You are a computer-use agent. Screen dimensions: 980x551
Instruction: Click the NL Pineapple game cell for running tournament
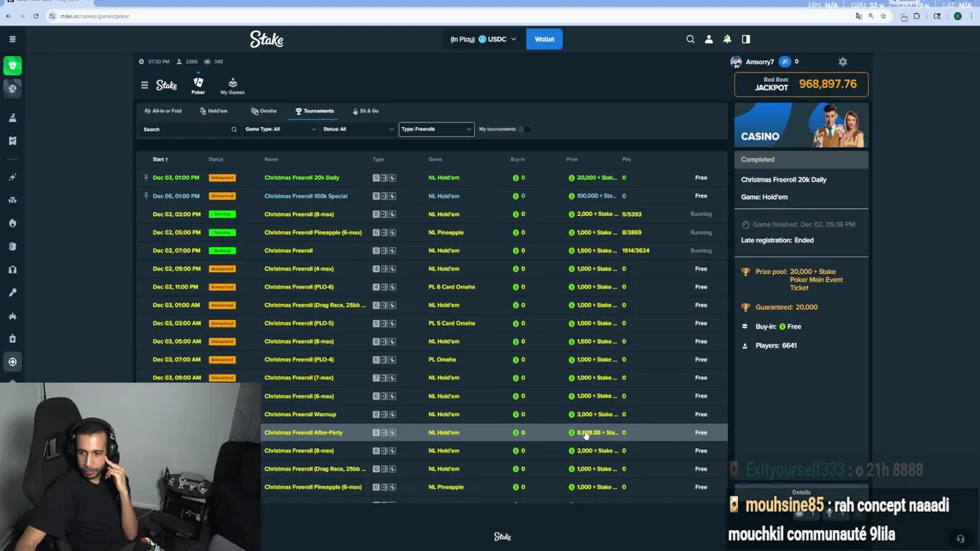[446, 233]
